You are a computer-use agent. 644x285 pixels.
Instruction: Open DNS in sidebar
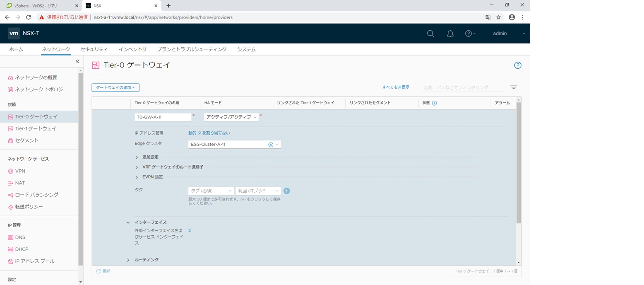(20, 237)
